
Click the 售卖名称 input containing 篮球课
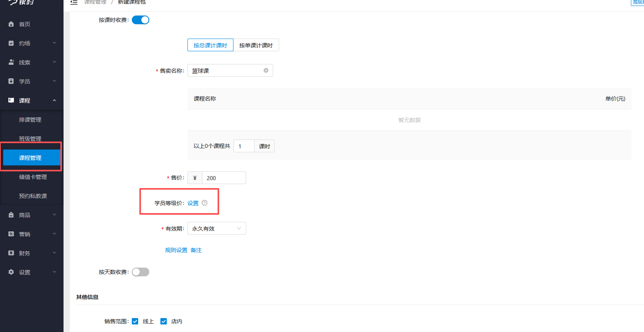point(230,70)
